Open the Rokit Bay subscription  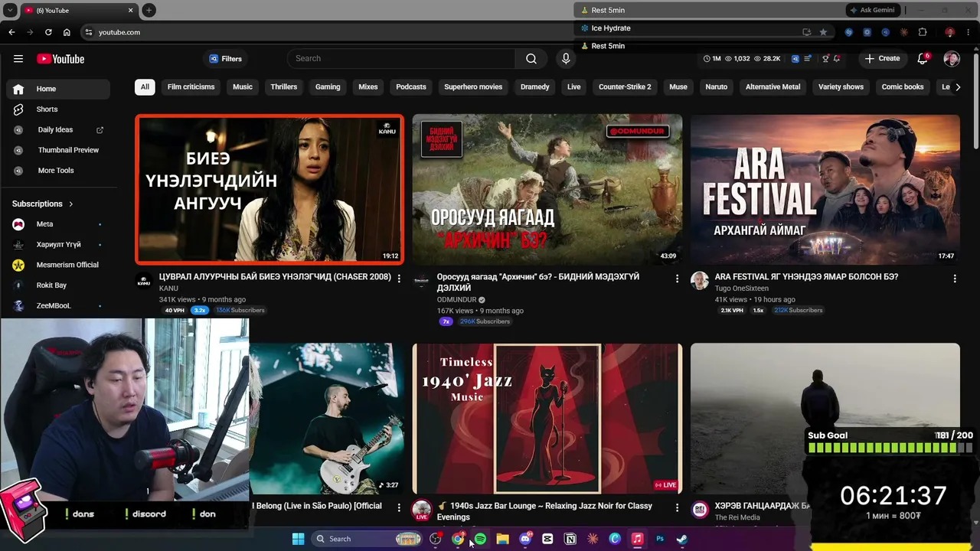[x=58, y=285]
